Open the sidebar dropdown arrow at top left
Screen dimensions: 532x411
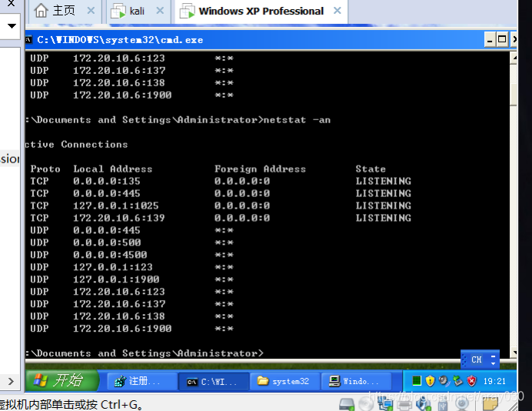point(12,26)
